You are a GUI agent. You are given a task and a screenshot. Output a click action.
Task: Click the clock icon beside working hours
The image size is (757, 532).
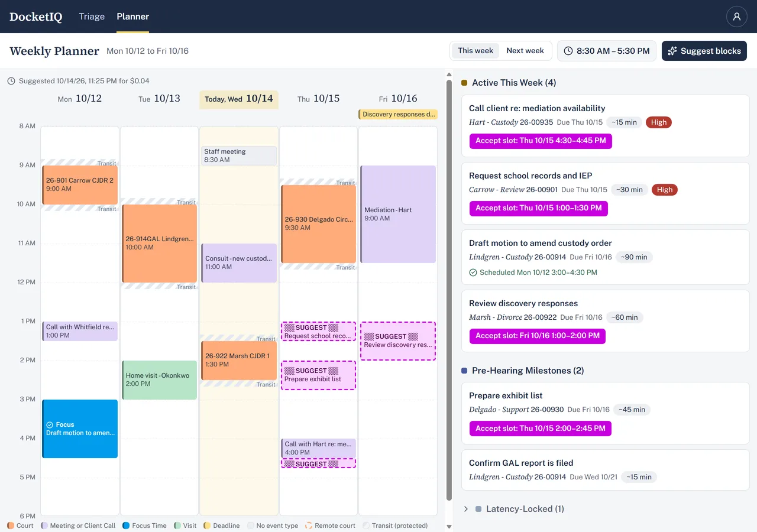point(568,51)
